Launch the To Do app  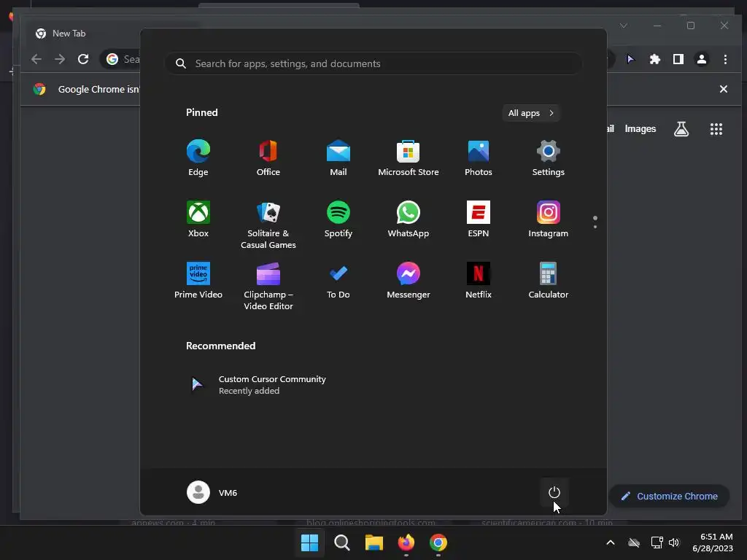(338, 281)
